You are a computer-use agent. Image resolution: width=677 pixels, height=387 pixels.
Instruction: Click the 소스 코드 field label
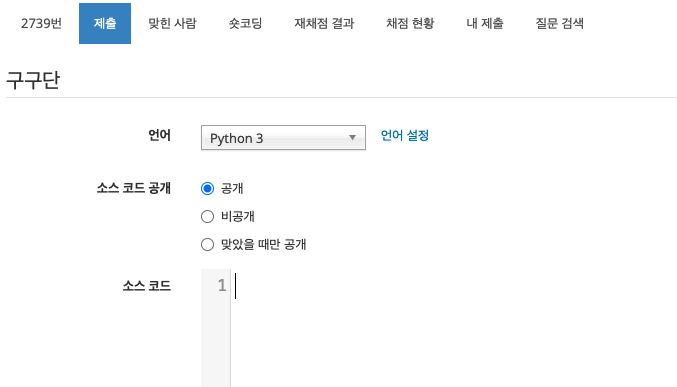pos(147,285)
